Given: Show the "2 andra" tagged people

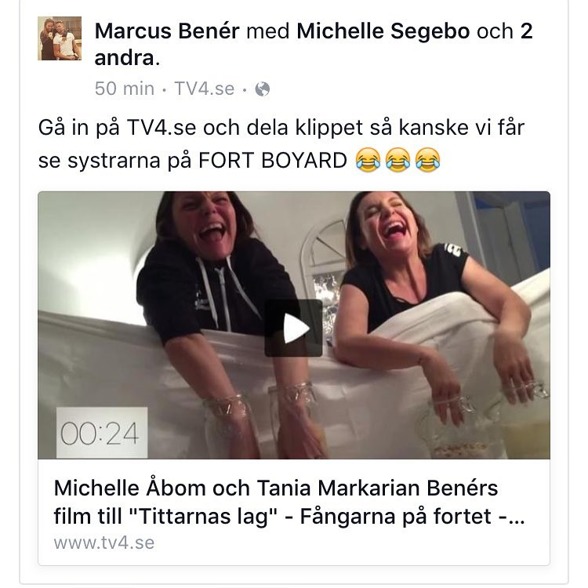Looking at the screenshot, I should [x=314, y=44].
